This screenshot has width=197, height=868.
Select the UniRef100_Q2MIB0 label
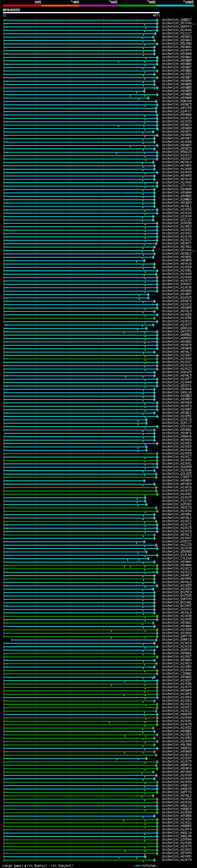point(177,504)
